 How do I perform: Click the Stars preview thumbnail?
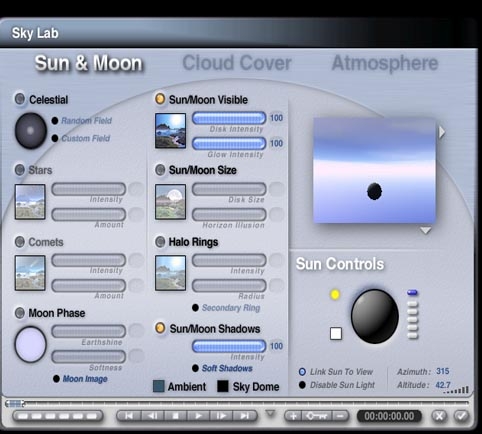click(x=30, y=202)
